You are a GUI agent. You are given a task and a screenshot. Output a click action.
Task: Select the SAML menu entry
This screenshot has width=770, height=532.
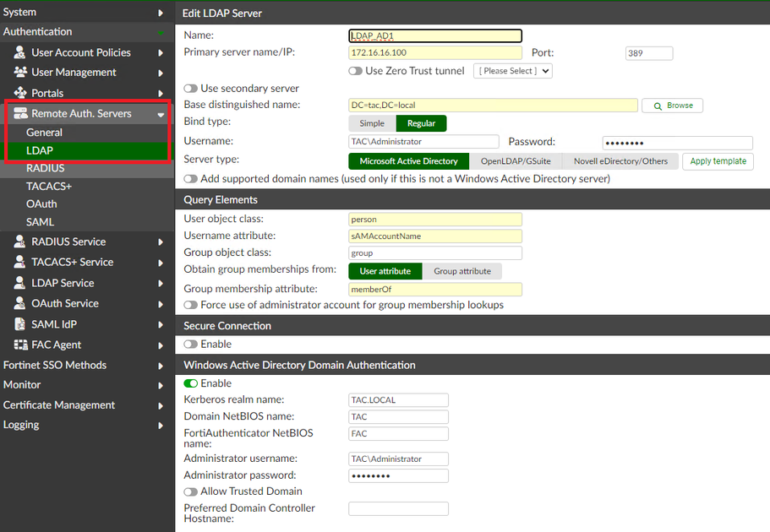pos(40,222)
